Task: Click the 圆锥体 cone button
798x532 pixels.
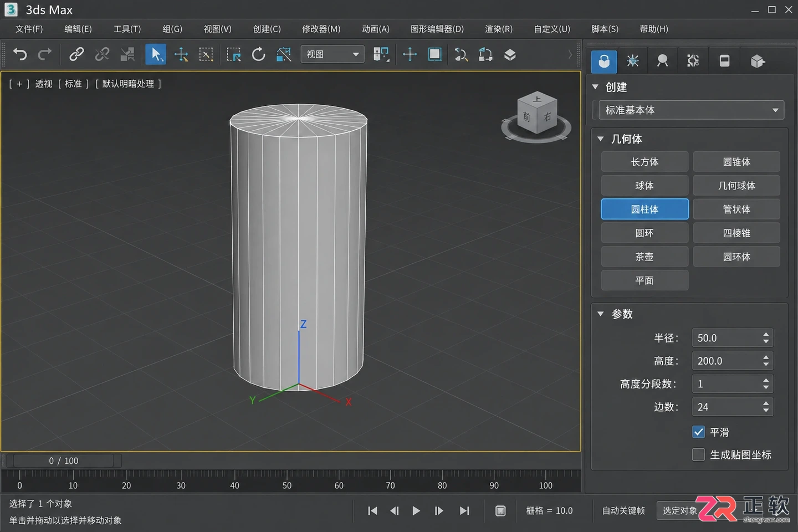Action: point(736,162)
